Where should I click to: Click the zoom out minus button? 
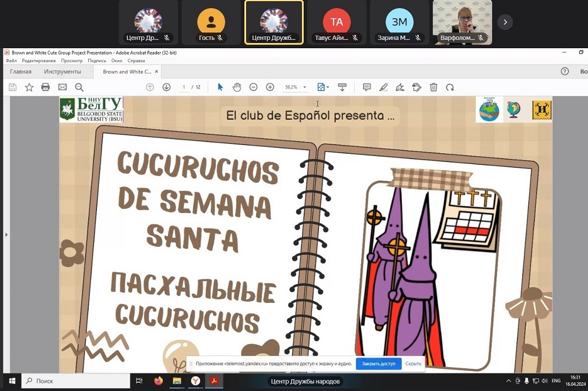[x=253, y=87]
